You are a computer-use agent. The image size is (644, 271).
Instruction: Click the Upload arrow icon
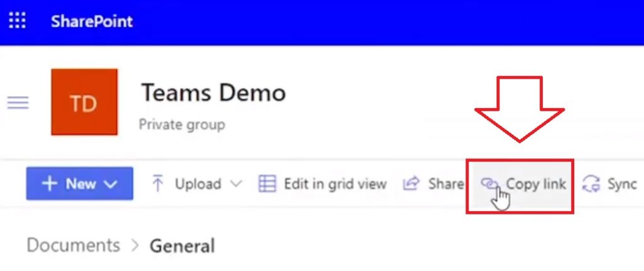157,183
